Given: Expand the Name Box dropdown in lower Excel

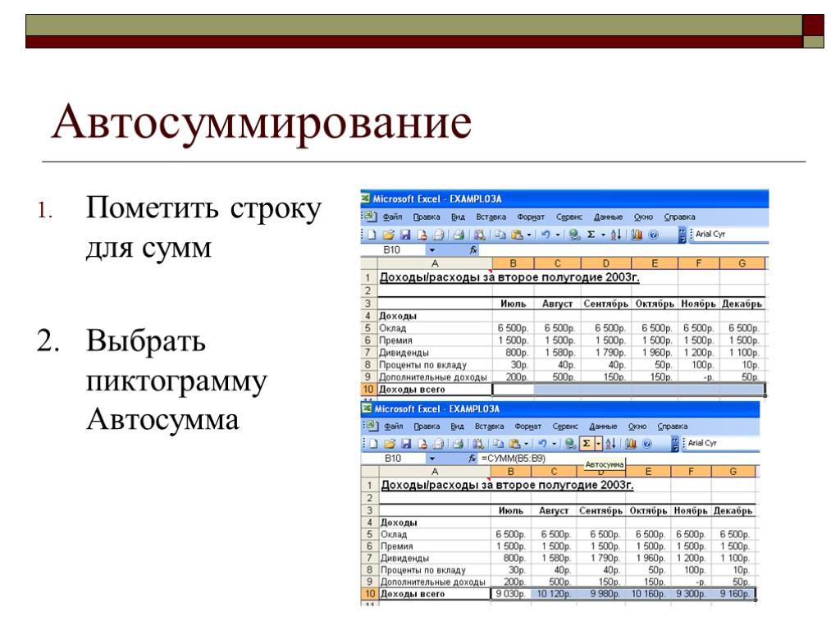Looking at the screenshot, I should point(432,459).
